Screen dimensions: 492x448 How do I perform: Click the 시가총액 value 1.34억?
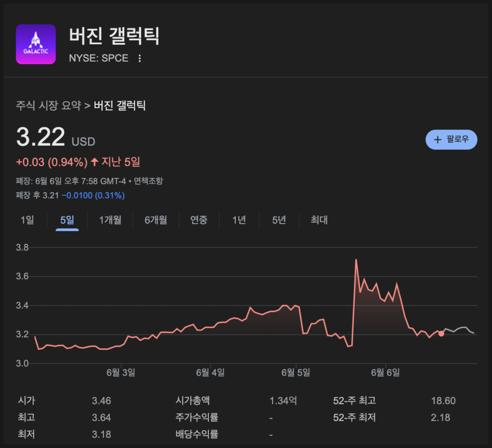coord(283,401)
